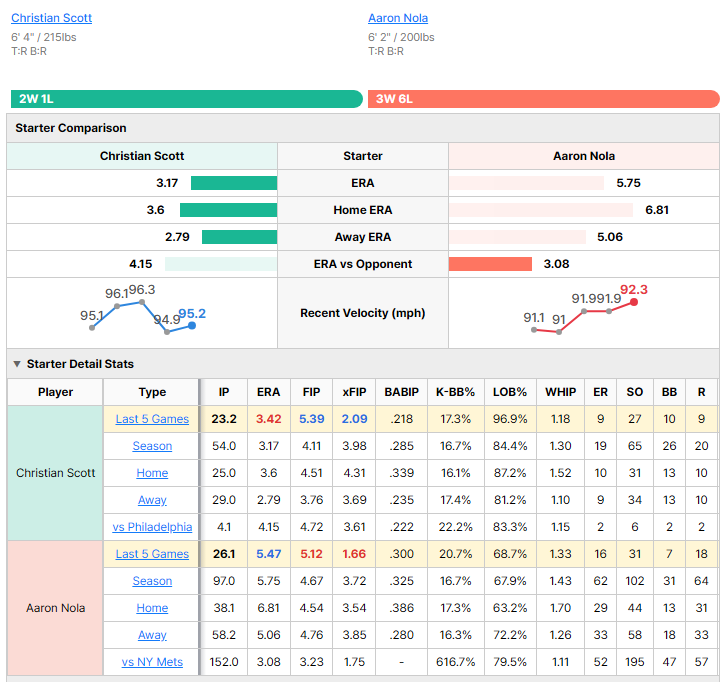This screenshot has width=726, height=682.
Task: Open Aaron Nola player profile link
Action: [x=398, y=18]
